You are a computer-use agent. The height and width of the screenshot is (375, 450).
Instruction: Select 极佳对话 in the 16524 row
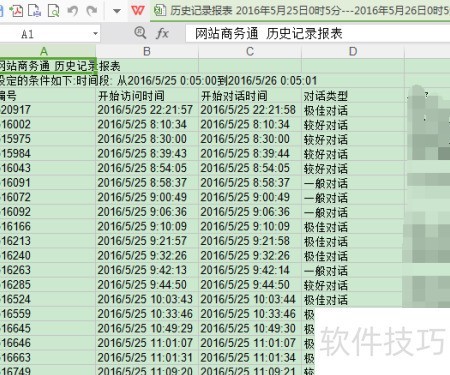click(x=353, y=299)
